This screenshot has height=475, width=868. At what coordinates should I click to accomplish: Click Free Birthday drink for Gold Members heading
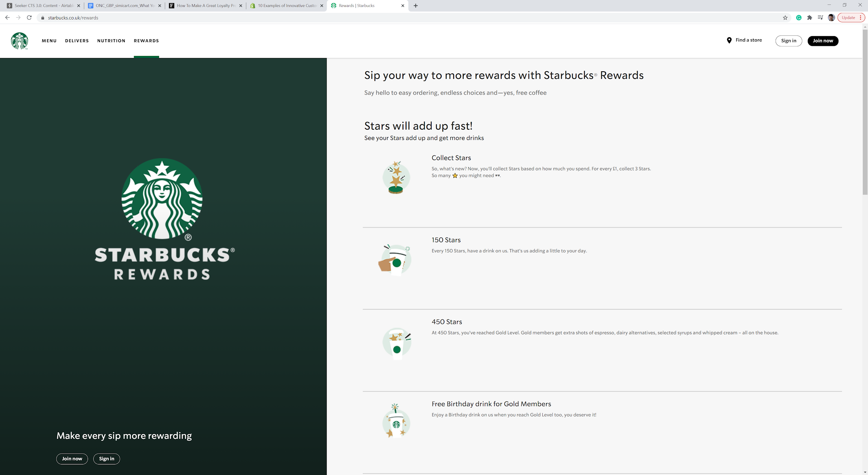tap(491, 404)
